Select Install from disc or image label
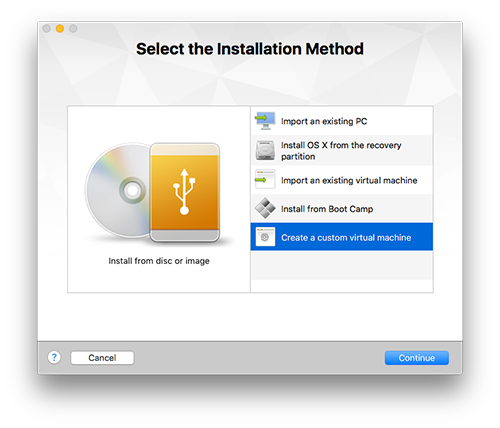Viewport: 500px width, 428px height. tap(159, 261)
